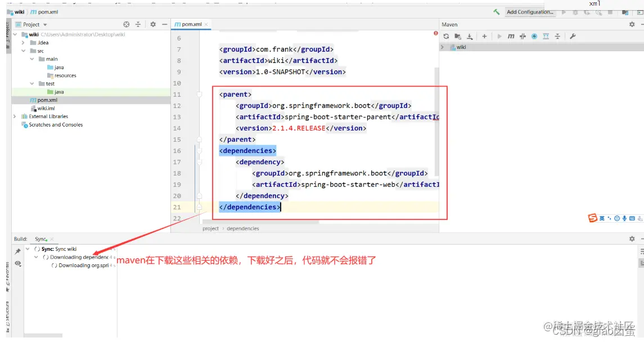Click the editor vertical scrollbar
Image resolution: width=644 pixels, height=342 pixels.
[x=436, y=122]
